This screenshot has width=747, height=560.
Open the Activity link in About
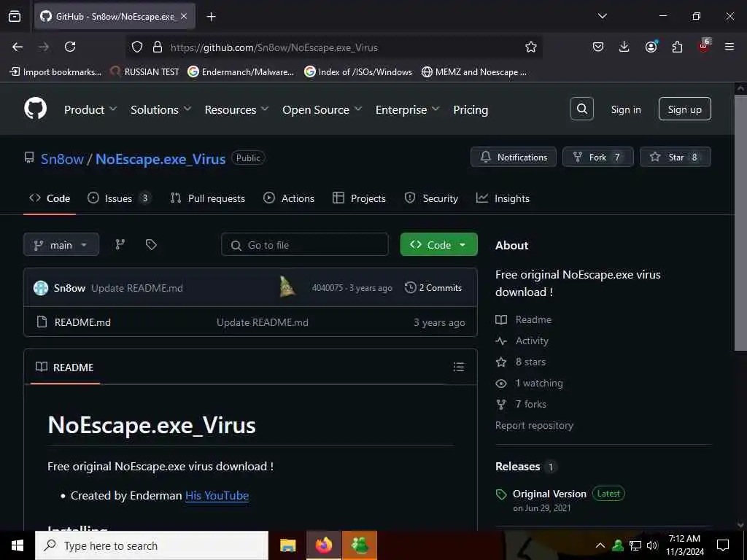[x=532, y=341]
